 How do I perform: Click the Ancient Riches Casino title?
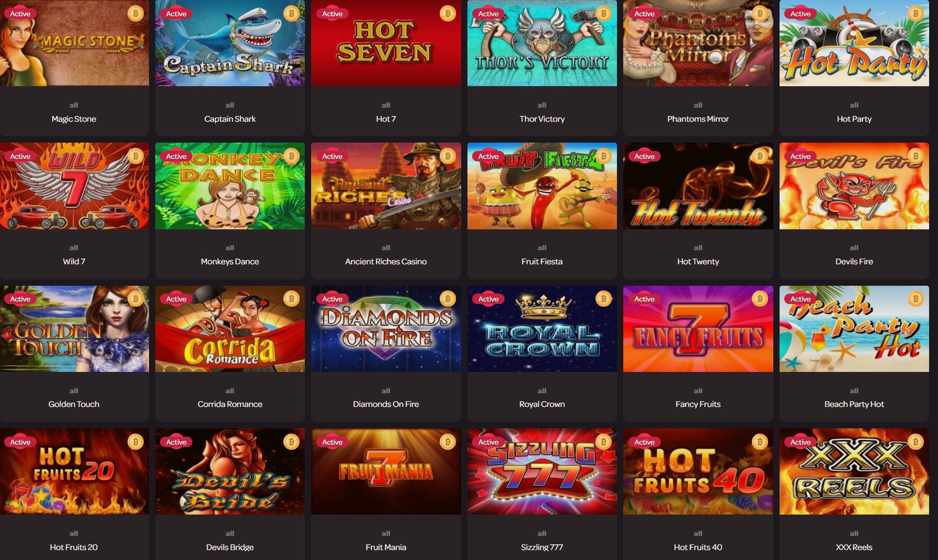pos(386,262)
